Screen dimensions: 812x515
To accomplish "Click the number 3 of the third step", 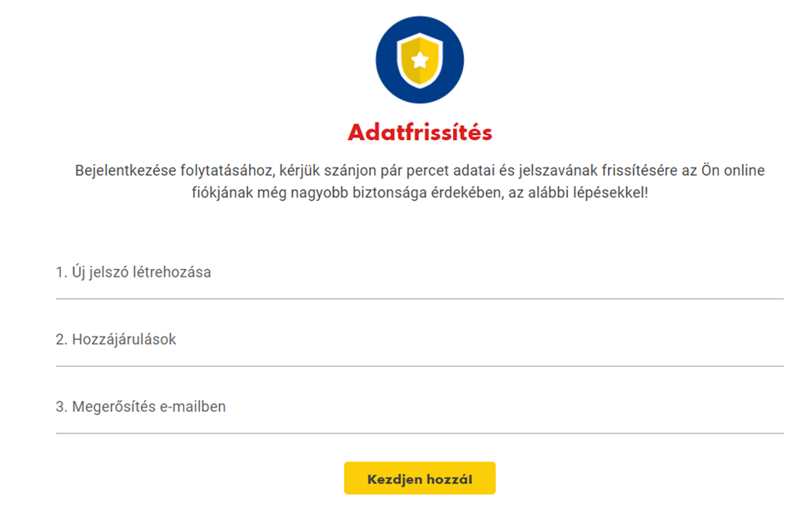I will click(x=60, y=407).
